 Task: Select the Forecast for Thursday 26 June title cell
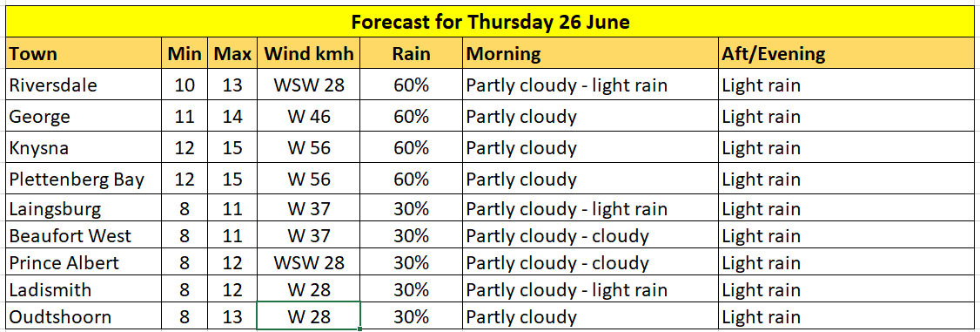click(490, 21)
